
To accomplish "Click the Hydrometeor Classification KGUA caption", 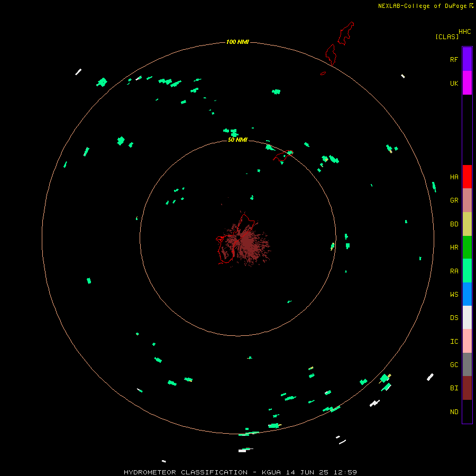I will 240,472.
